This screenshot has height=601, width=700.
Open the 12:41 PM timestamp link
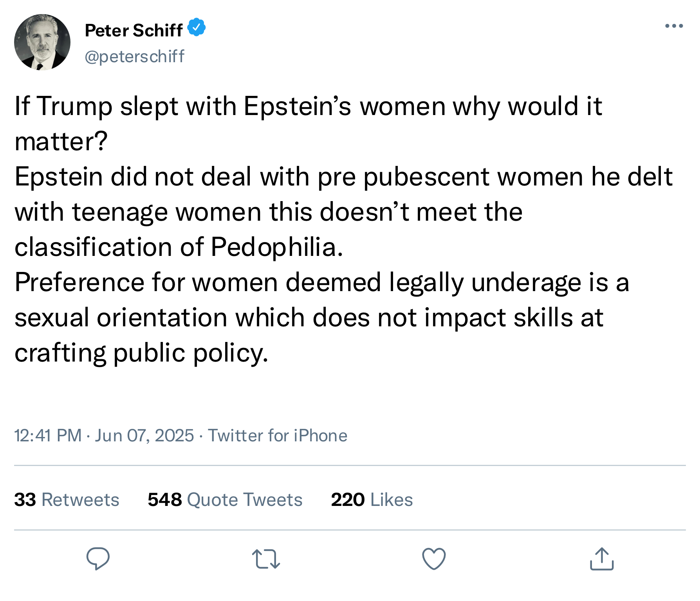48,435
